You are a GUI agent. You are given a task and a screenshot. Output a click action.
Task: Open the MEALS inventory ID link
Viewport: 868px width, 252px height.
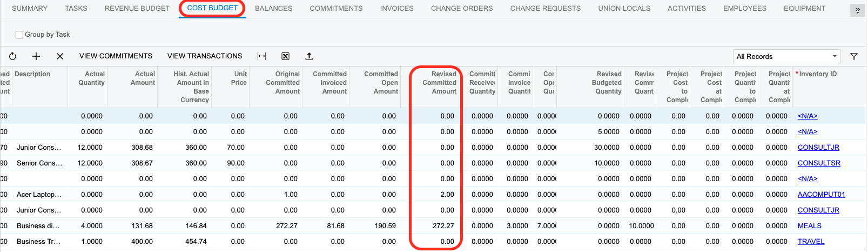click(809, 226)
